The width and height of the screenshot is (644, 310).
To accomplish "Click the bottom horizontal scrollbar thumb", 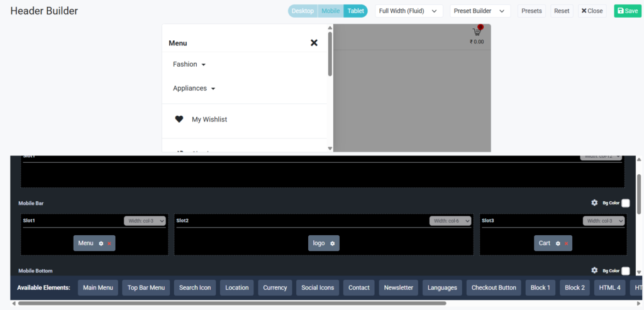I will coord(232,304).
